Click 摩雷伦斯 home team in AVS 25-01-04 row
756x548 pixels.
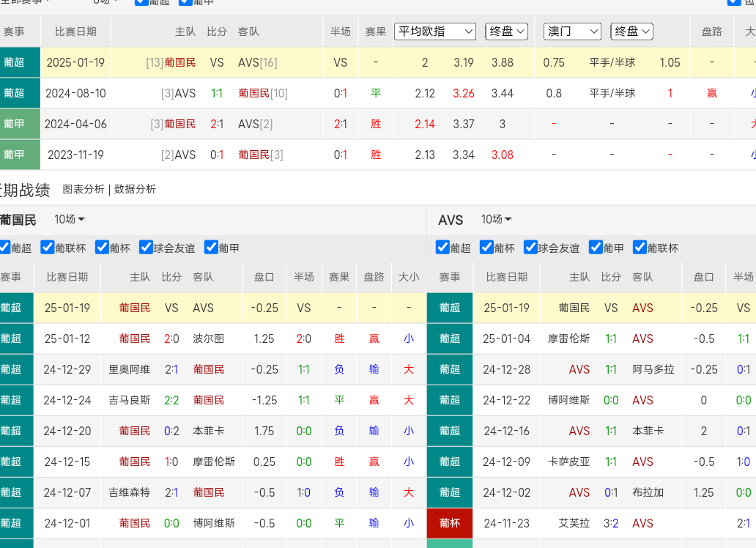tap(569, 338)
